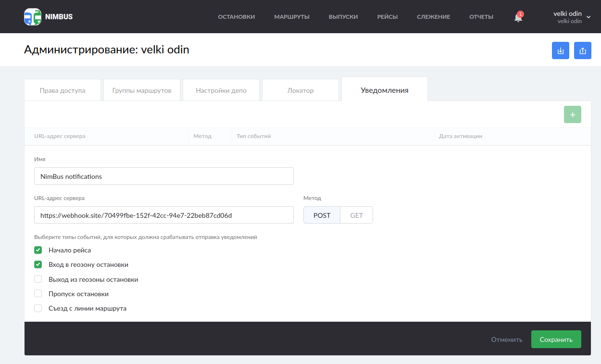Click the Отменить link

[506, 339]
